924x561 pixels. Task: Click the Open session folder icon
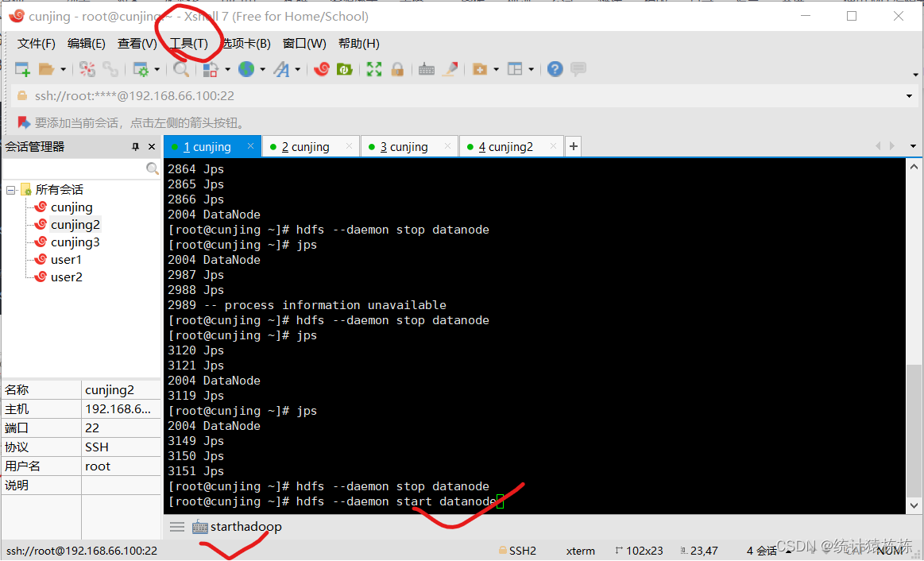point(47,69)
